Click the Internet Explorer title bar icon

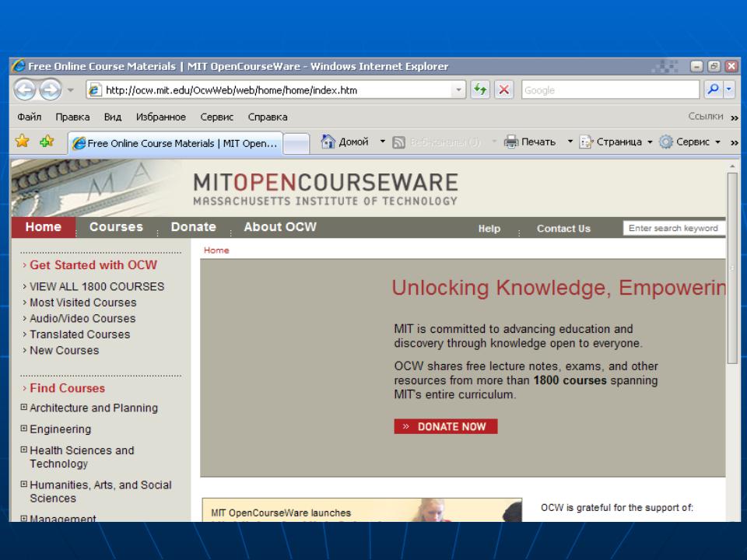[x=19, y=65]
